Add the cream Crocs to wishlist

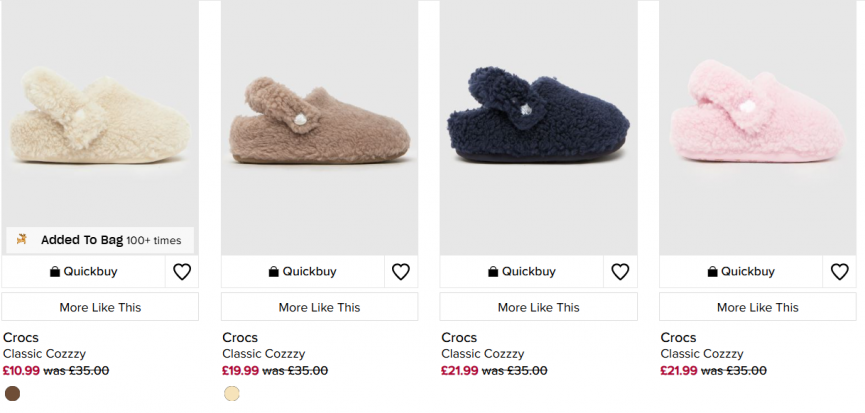(x=182, y=272)
